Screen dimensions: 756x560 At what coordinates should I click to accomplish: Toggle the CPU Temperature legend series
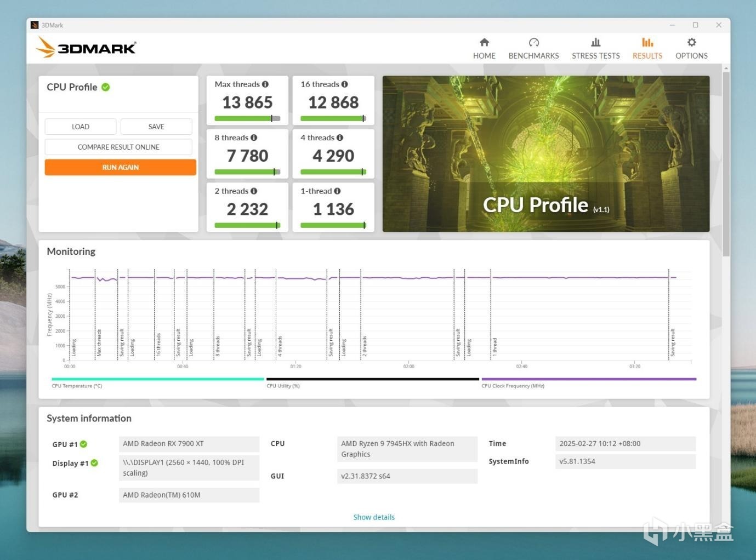point(158,382)
